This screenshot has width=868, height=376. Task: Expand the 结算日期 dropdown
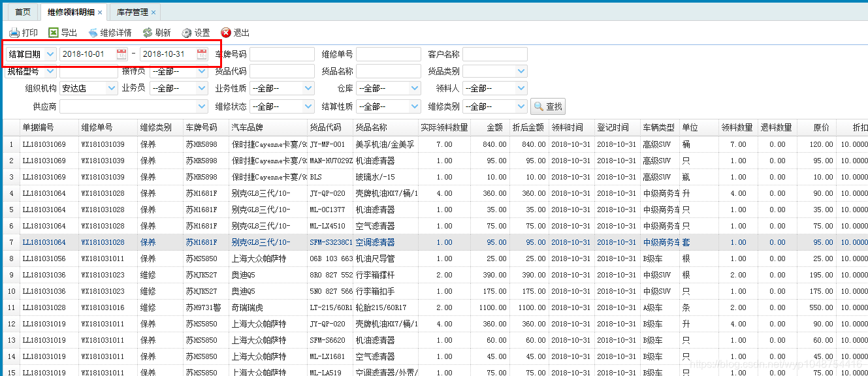pyautogui.click(x=51, y=54)
